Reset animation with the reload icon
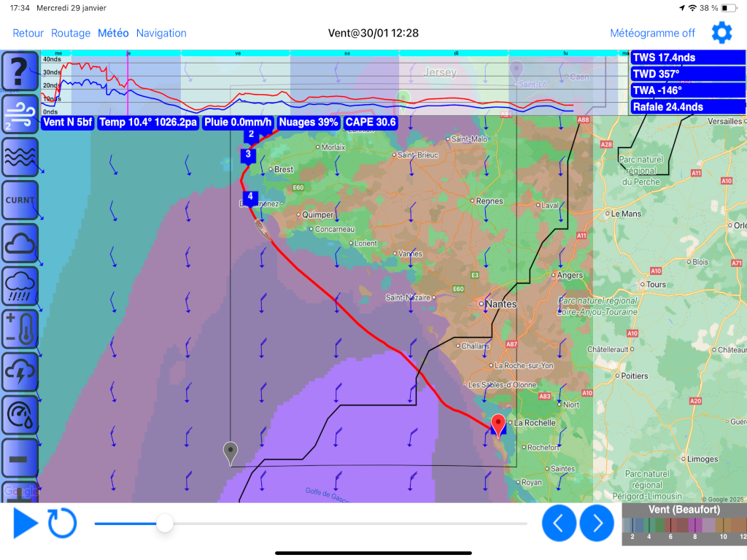This screenshot has width=747, height=560. pyautogui.click(x=62, y=523)
